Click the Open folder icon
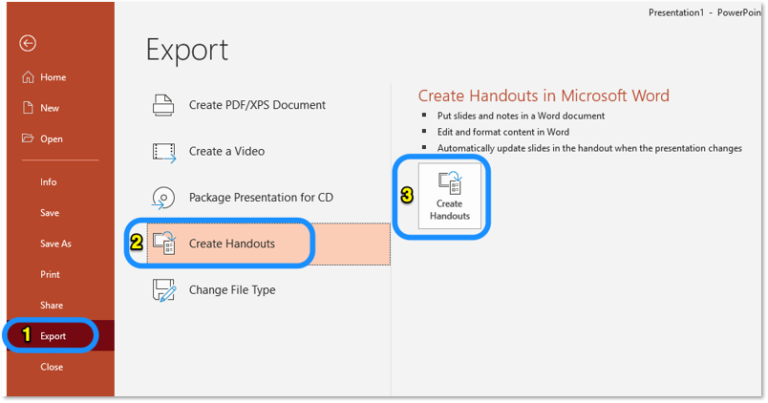Viewport: 768px width, 403px height. 27,139
